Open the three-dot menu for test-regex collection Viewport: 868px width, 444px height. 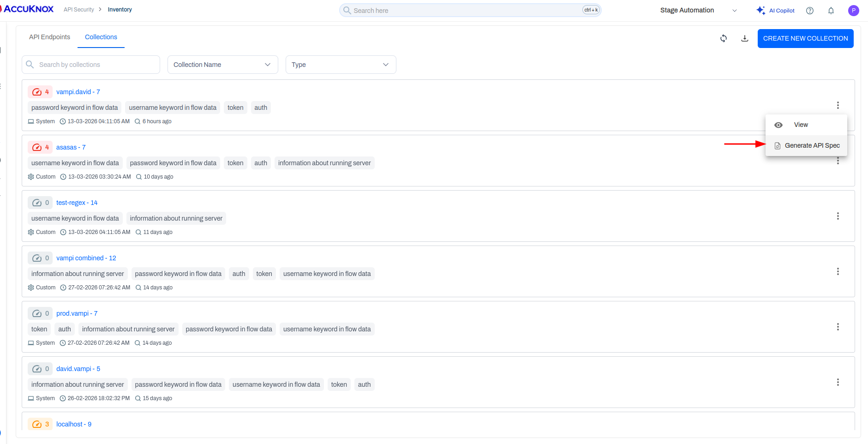coord(838,216)
